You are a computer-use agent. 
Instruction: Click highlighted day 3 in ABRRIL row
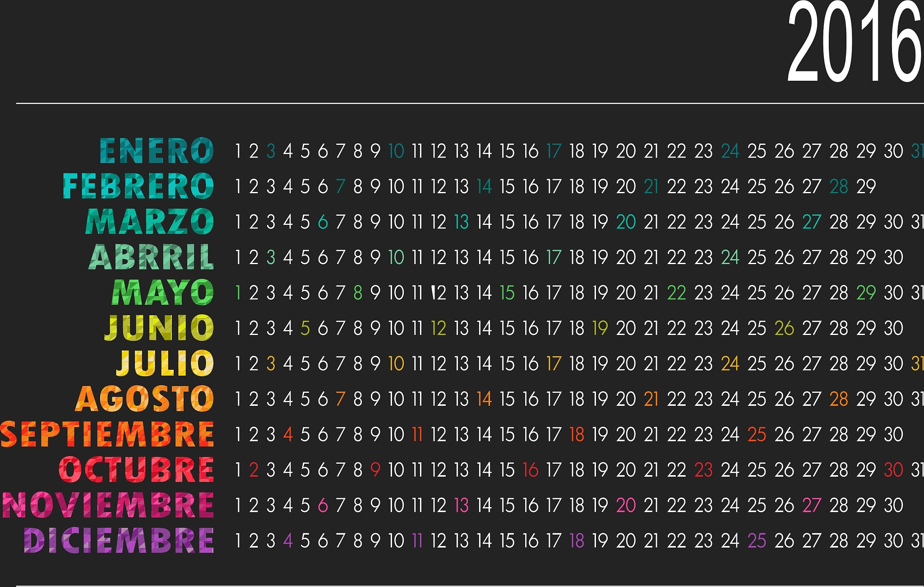271,257
